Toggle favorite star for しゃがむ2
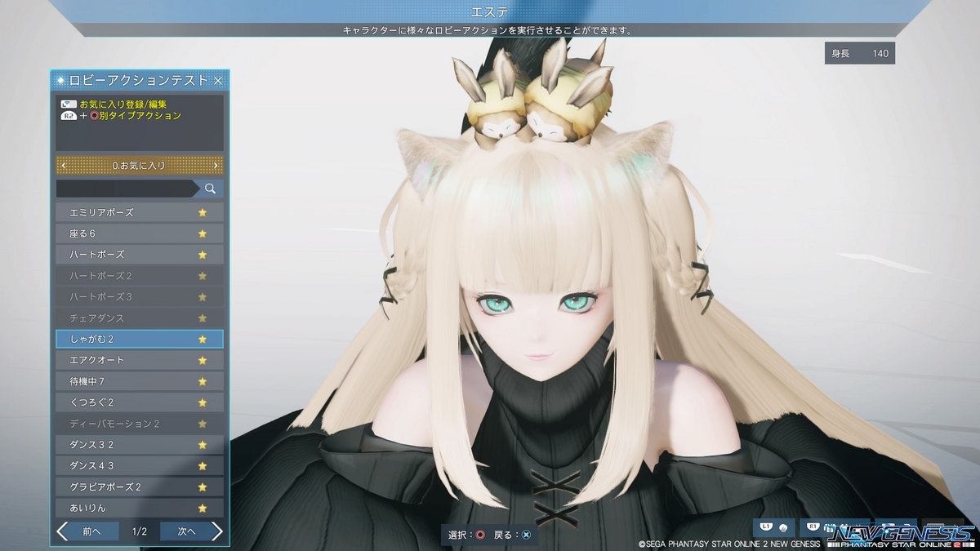The width and height of the screenshot is (980, 551). pos(203,339)
